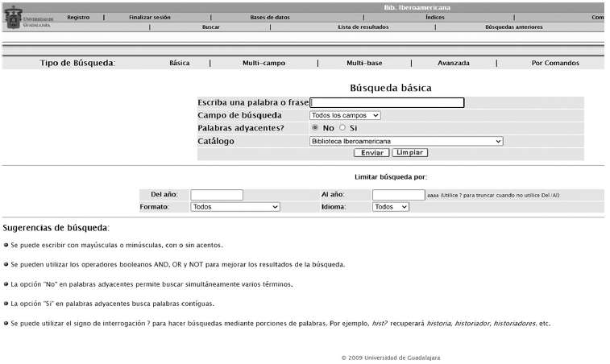Click the word or phrase search field

tap(388, 102)
